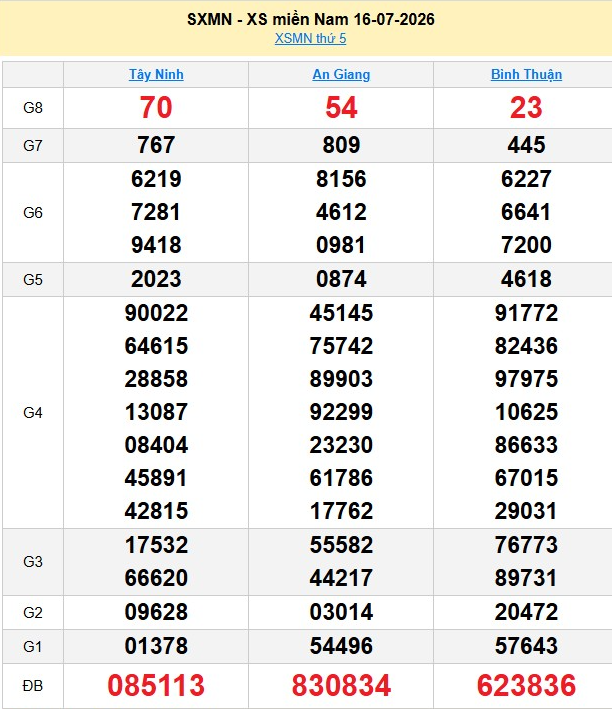Select Tây Ninh G3 number 17532

point(156,545)
